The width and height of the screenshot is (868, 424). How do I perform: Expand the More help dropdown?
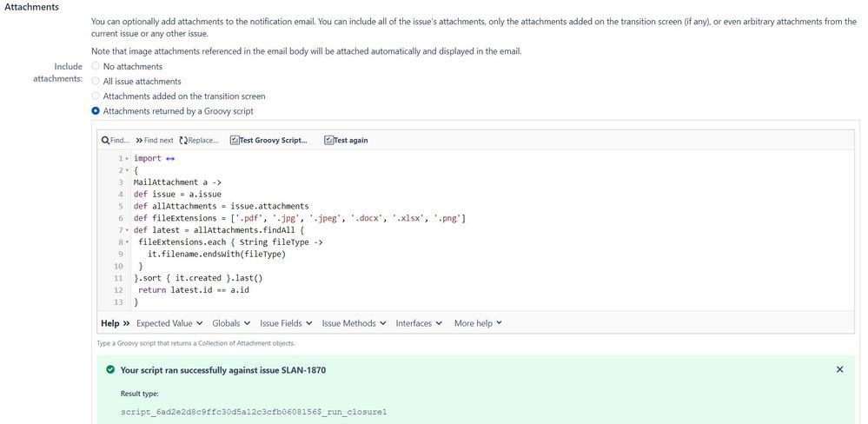point(478,323)
